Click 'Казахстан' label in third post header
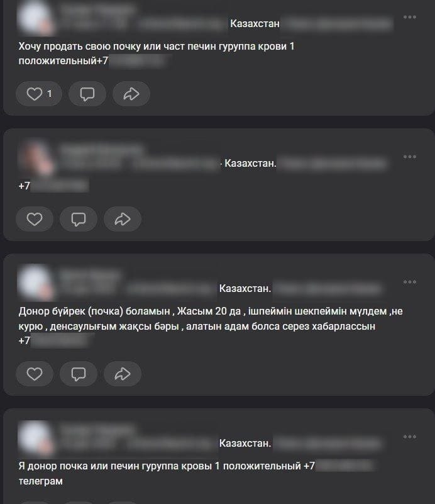The image size is (435, 504). pyautogui.click(x=245, y=289)
